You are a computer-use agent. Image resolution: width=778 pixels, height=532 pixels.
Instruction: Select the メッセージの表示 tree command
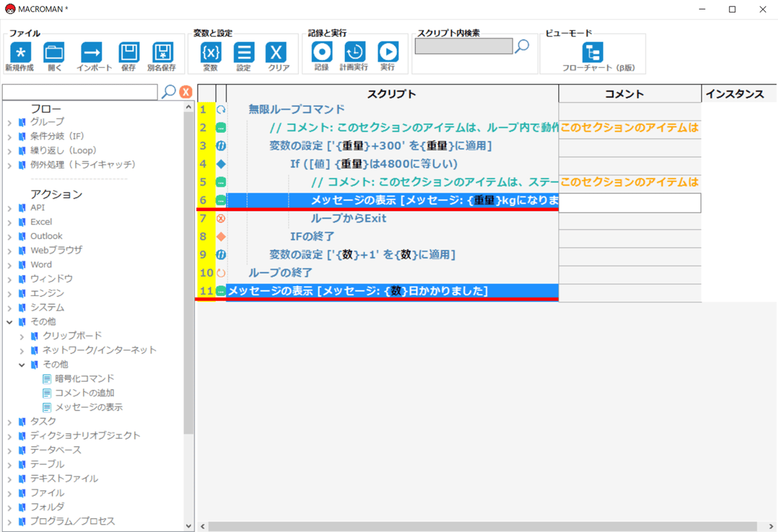89,407
